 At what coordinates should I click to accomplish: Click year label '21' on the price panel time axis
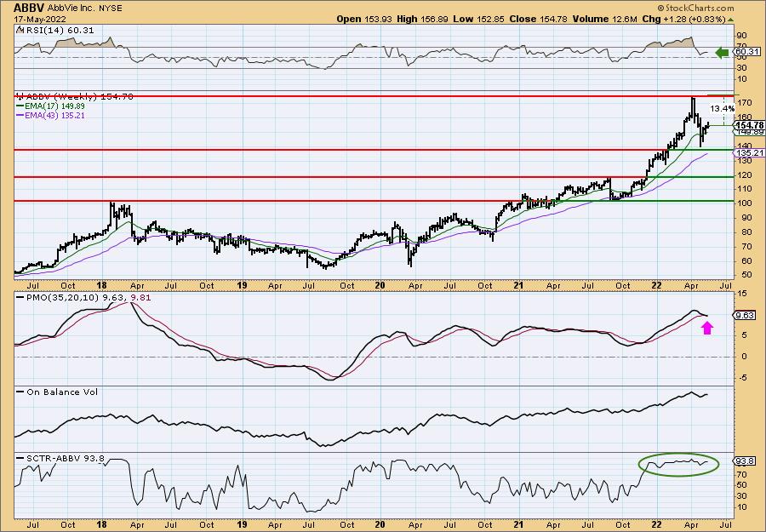click(x=518, y=285)
